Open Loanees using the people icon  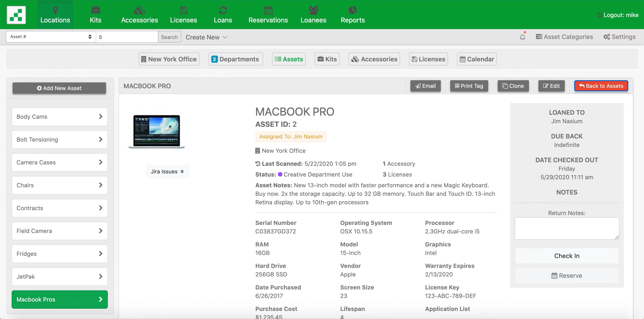pos(313,11)
